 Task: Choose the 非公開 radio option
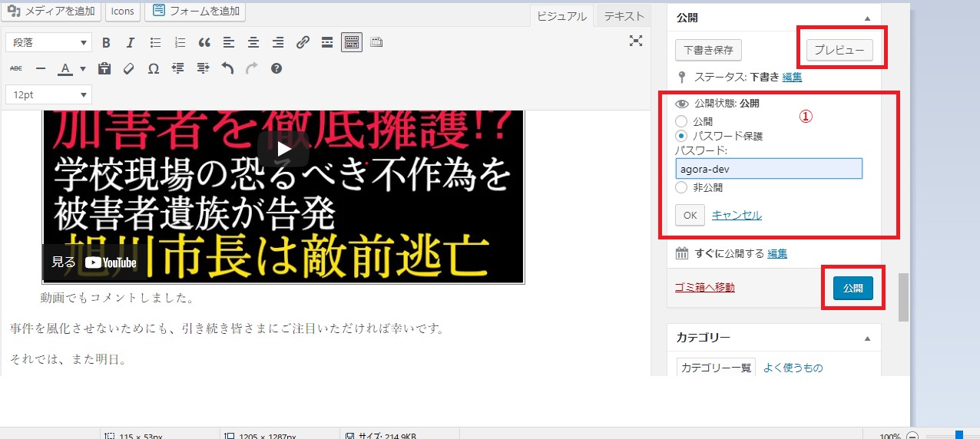point(681,187)
